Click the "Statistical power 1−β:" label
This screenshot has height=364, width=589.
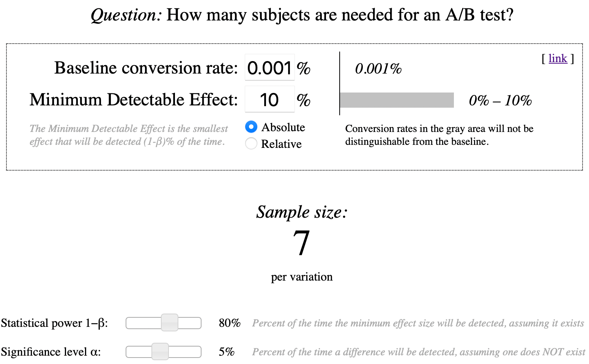click(x=54, y=323)
